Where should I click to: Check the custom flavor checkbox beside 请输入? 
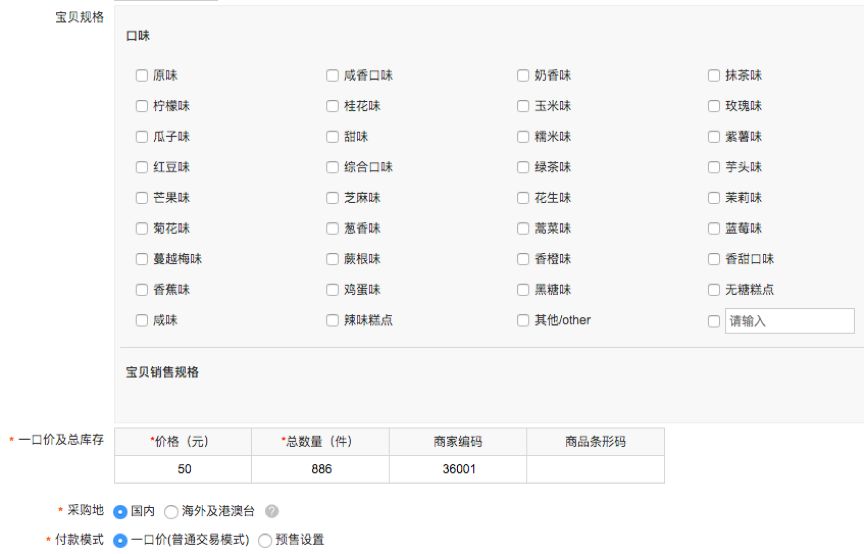pyautogui.click(x=714, y=321)
